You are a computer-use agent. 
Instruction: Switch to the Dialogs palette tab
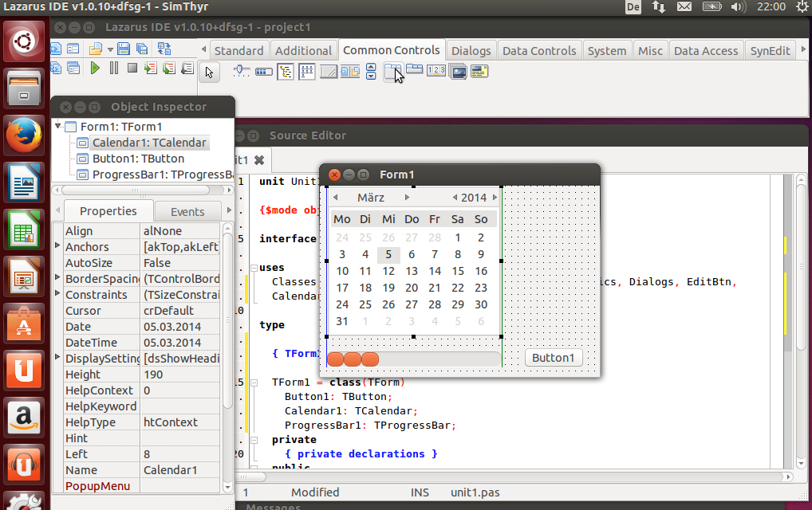tap(471, 51)
